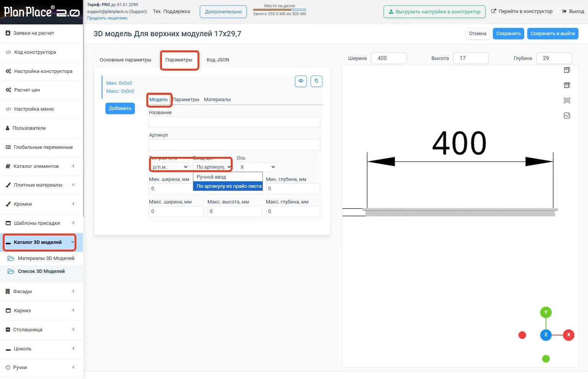Click the Ширина field showing 400
The width and height of the screenshot is (588, 379).
(x=389, y=58)
